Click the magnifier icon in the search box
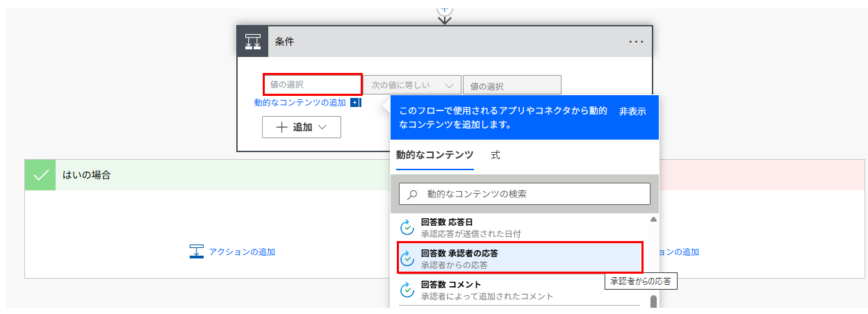Viewport: 868px width, 314px height. point(412,195)
